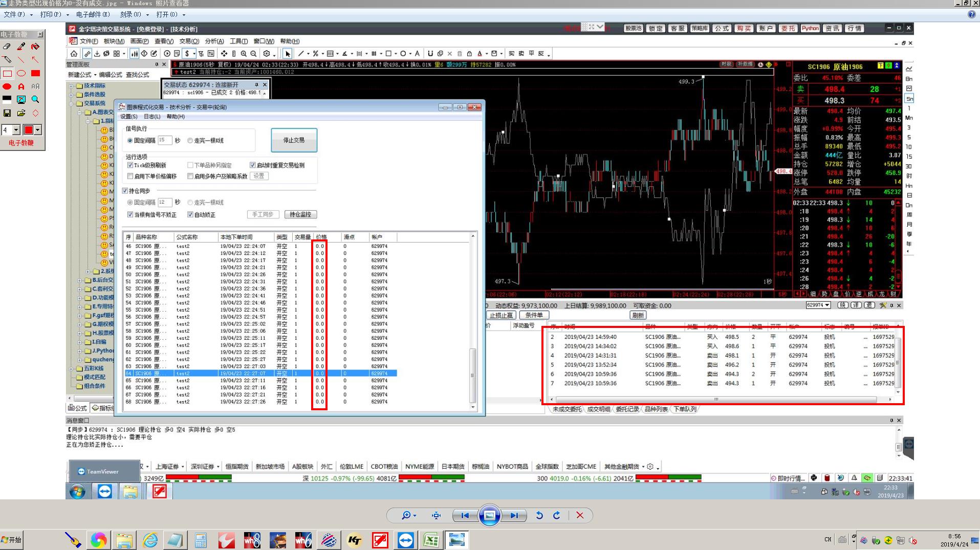Screen dimensions: 980x550
Task: Open 分析(A) menu in trading system
Action: coord(214,41)
